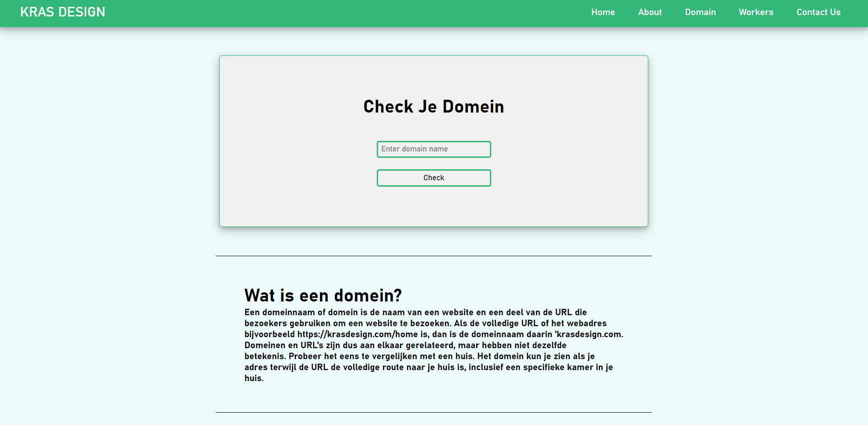
Task: Click the quoted 'krasdesign.com text in the paragraph
Action: coord(589,334)
